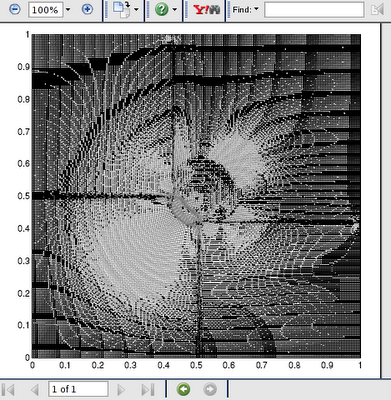Click inside the Find text box
391x400 pixels.
[x=314, y=10]
